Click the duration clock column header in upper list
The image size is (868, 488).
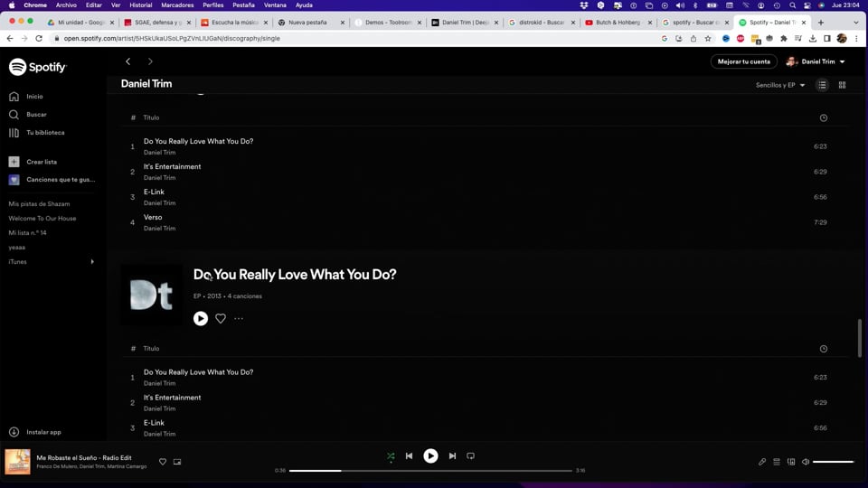click(823, 117)
